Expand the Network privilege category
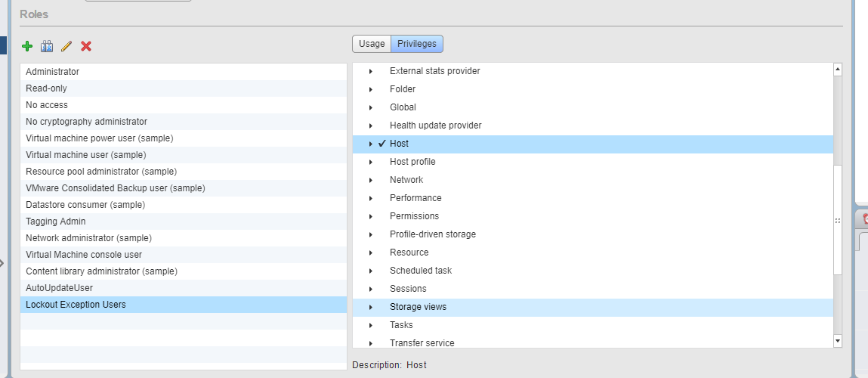Viewport: 868px width, 378px height. coord(371,180)
